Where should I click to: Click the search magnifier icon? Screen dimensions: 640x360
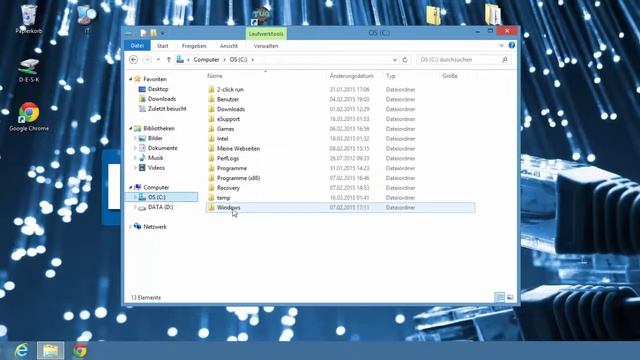pos(505,60)
